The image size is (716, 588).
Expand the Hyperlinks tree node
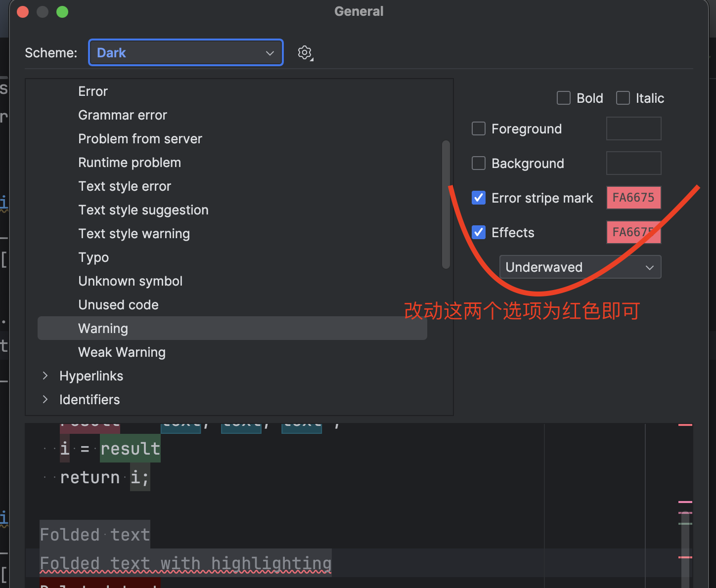coord(45,376)
